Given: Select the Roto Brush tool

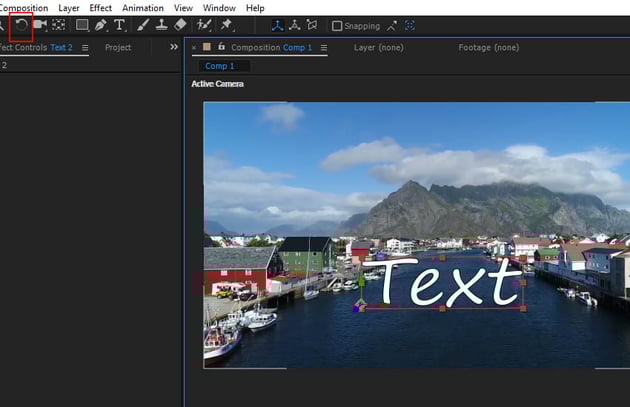Looking at the screenshot, I should pyautogui.click(x=204, y=24).
